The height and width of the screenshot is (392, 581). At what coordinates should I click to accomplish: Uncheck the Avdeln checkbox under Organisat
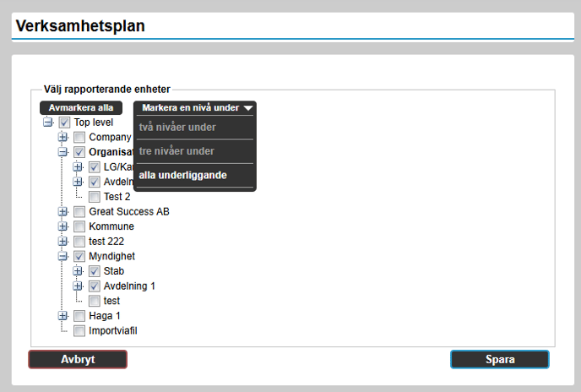coord(94,182)
